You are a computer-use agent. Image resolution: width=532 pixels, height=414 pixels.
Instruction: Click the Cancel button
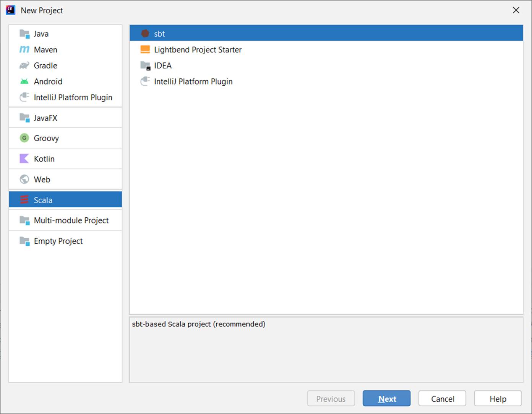click(x=442, y=398)
